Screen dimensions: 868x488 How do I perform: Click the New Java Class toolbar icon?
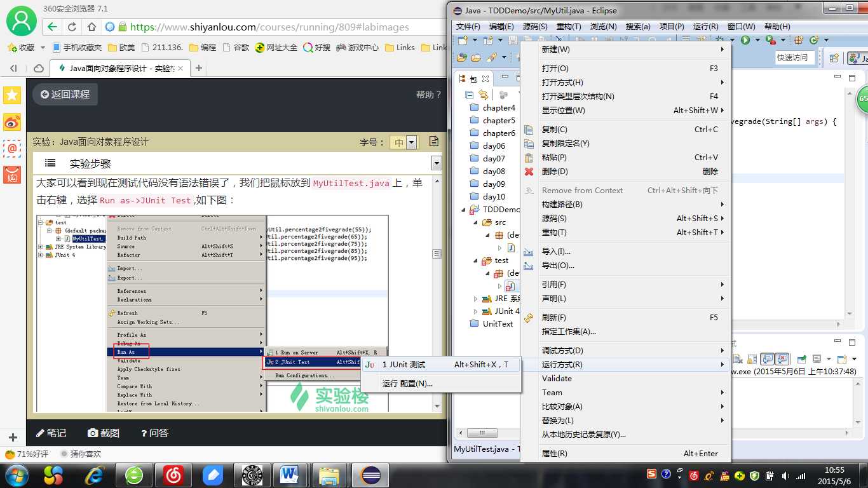tap(813, 40)
